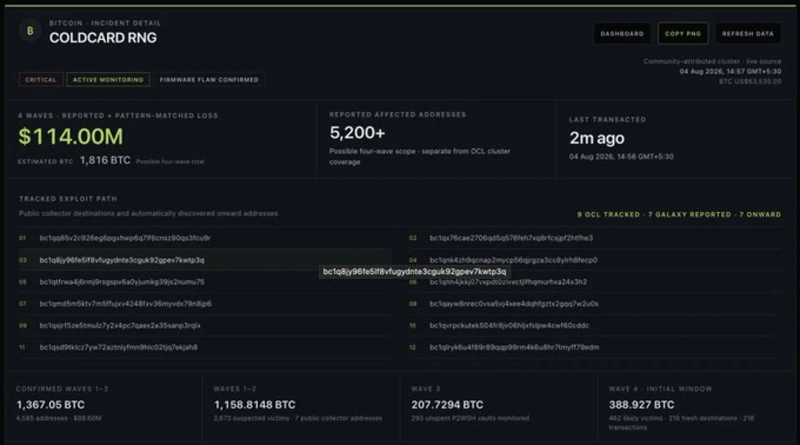Click the 'WAVE 4 · INITIAL WINDOW' label
The width and height of the screenshot is (800, 445).
660,389
